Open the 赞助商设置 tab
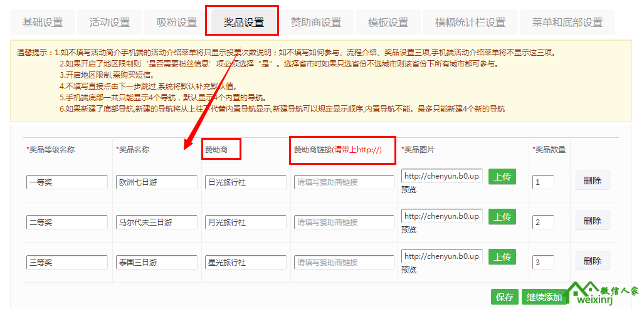Image resolution: width=644 pixels, height=309 pixels. click(x=315, y=23)
